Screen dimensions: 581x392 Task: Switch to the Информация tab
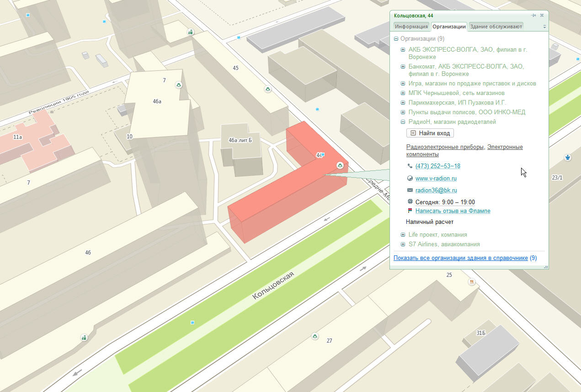(x=411, y=26)
